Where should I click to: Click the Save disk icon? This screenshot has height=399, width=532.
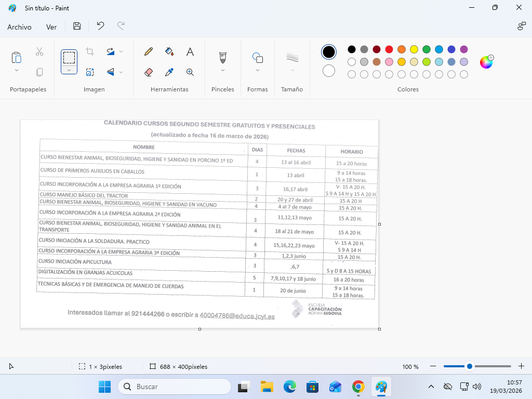click(77, 26)
